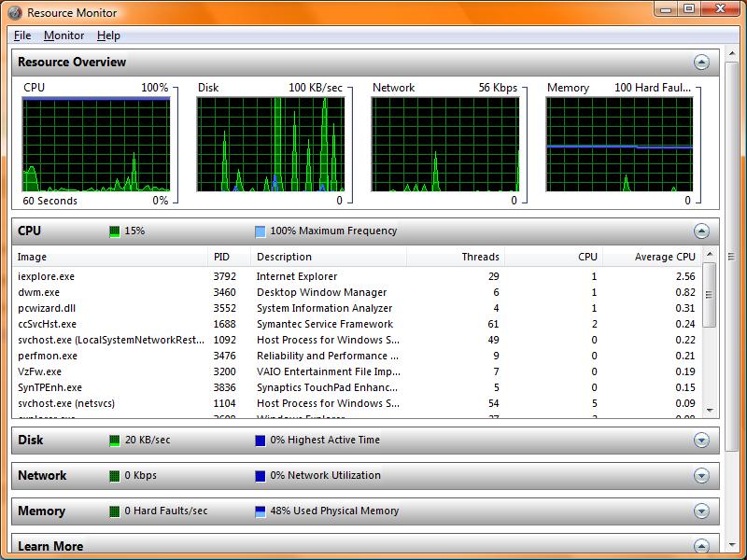Expand the Memory section

[701, 511]
